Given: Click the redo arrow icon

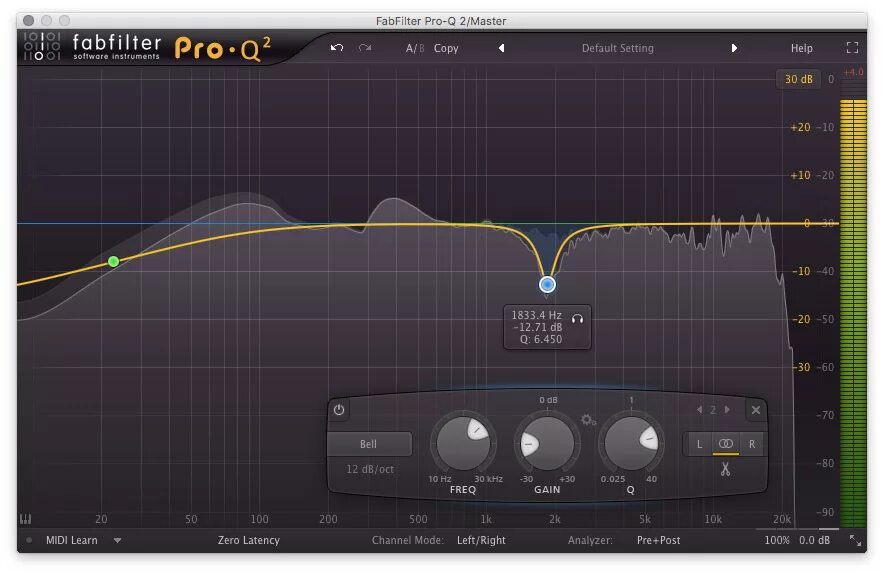Looking at the screenshot, I should (x=365, y=48).
